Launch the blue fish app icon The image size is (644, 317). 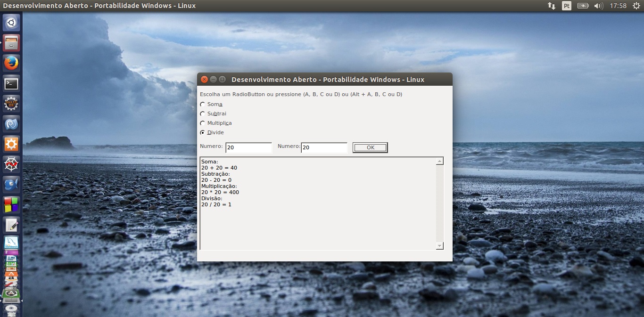coord(11,184)
